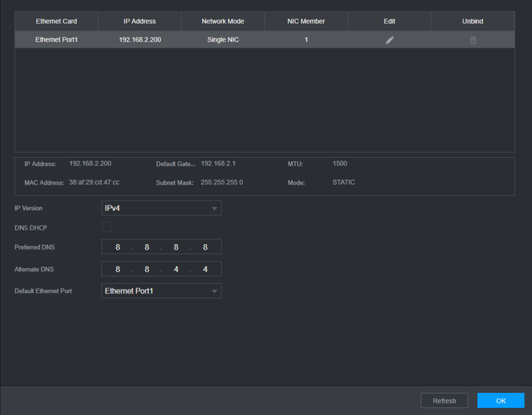Click 192.168.2.200 in the table row

click(140, 39)
